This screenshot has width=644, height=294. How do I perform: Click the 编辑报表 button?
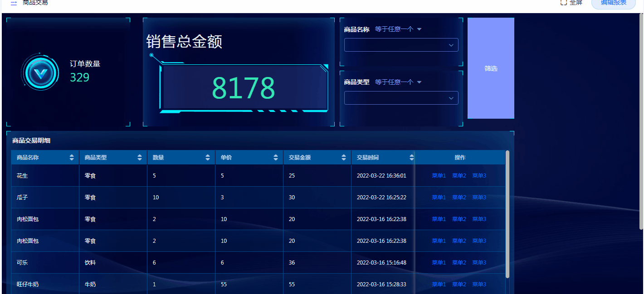click(x=613, y=3)
